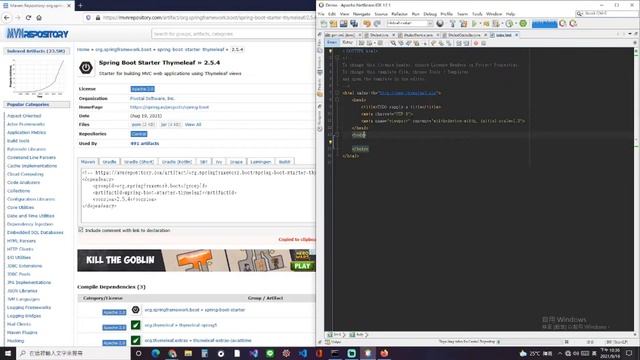Run the project with green play icon
The height and width of the screenshot is (360, 640).
[474, 24]
